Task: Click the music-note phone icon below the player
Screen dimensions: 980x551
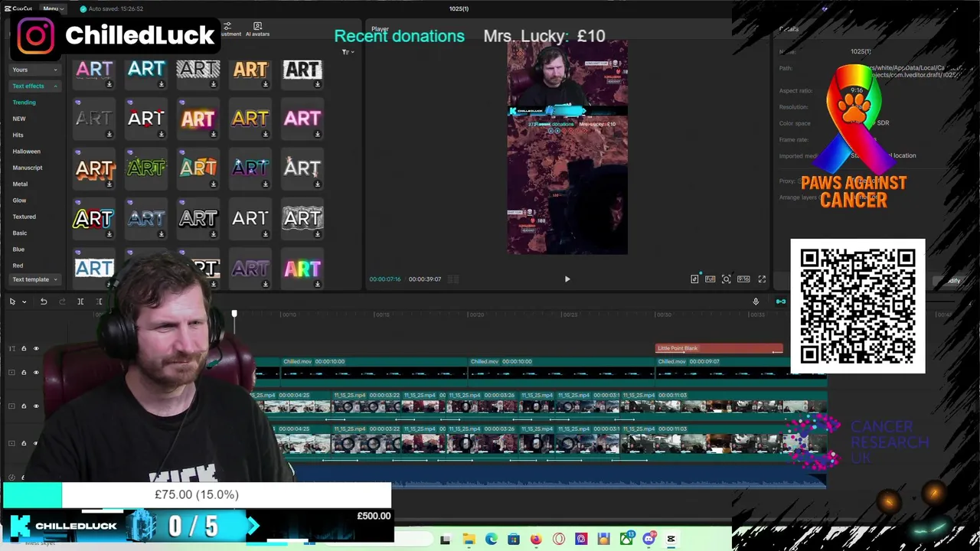Action: pos(694,279)
